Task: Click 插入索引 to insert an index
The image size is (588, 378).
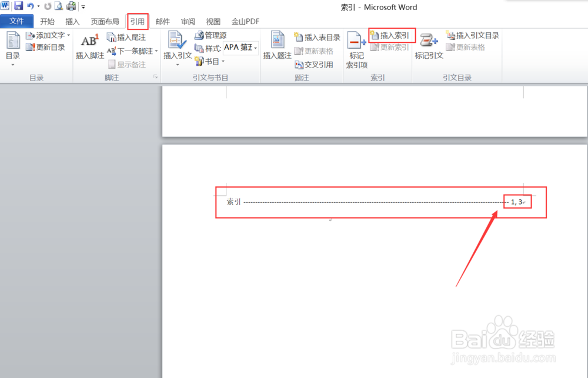Action: [x=390, y=35]
